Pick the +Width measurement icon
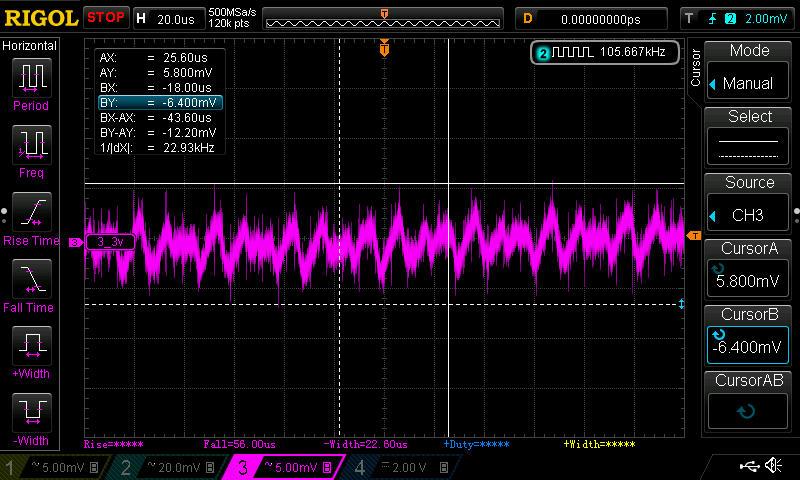 31,345
